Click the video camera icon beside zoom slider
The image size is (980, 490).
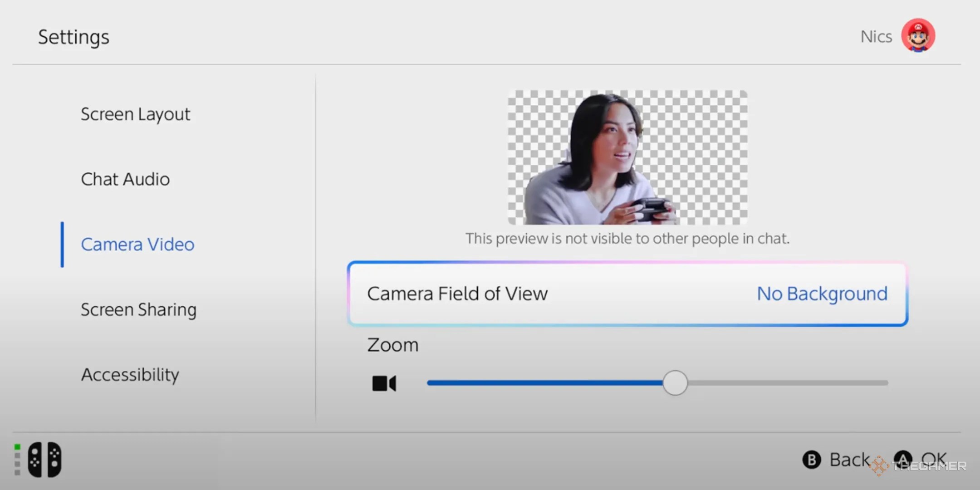(384, 383)
